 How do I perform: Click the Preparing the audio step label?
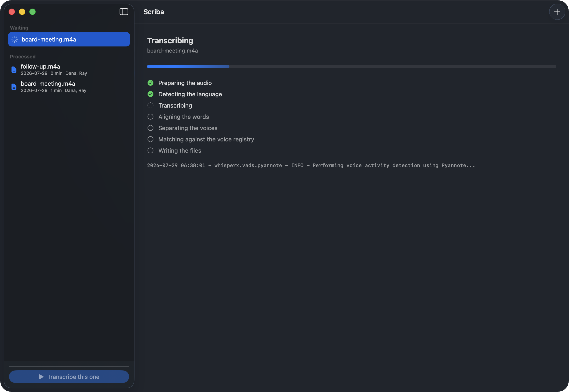point(185,83)
